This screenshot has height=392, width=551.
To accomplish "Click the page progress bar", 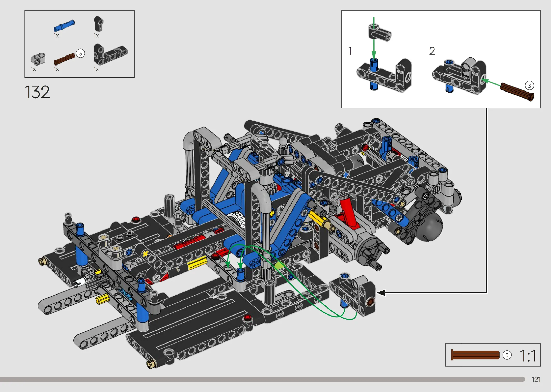I will pos(262,379).
